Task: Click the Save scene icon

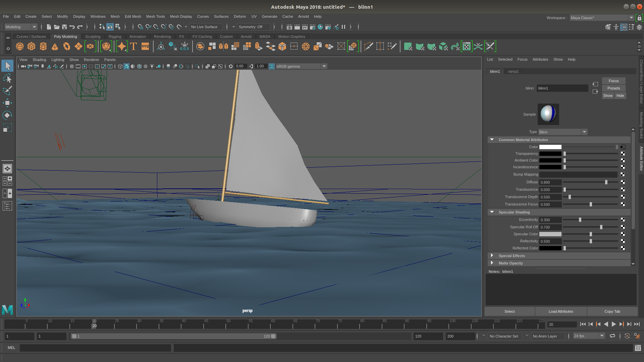Action: pyautogui.click(x=64, y=27)
